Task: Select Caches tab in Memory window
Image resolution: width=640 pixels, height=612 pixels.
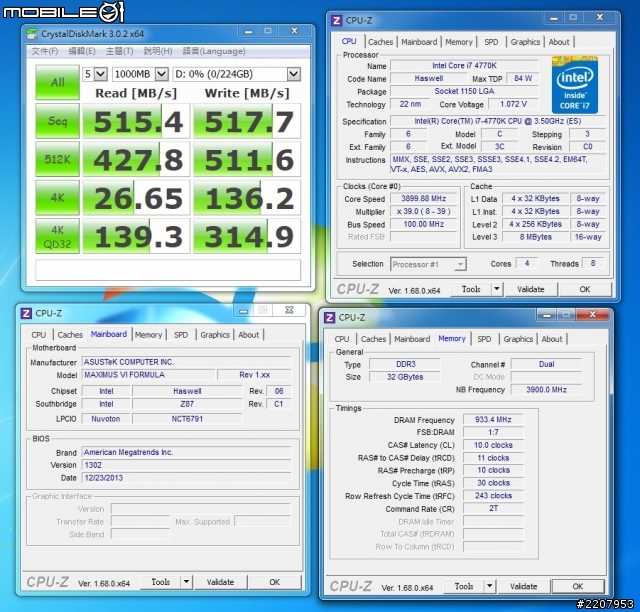Action: (x=373, y=339)
